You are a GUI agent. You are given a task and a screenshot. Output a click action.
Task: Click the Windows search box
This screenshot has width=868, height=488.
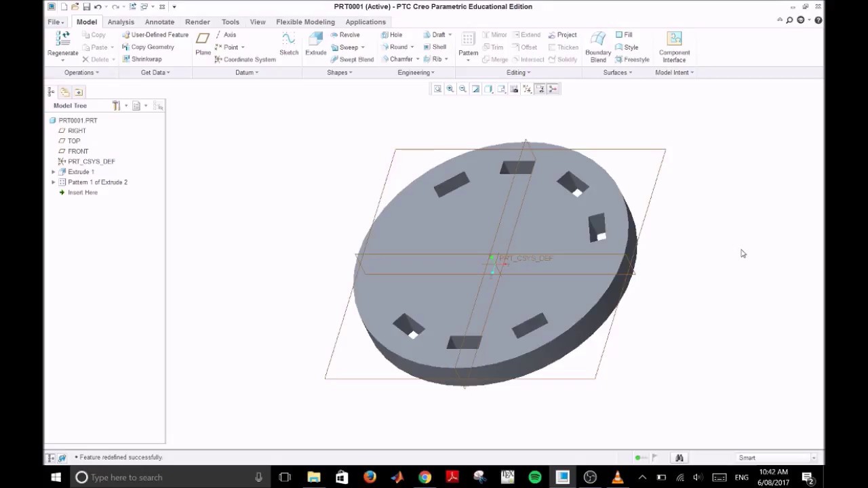coord(170,477)
